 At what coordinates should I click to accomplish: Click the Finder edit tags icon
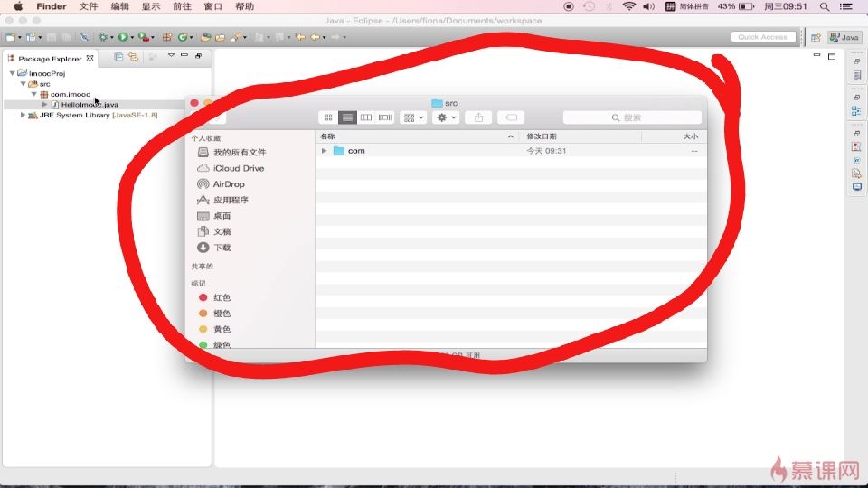tap(511, 117)
